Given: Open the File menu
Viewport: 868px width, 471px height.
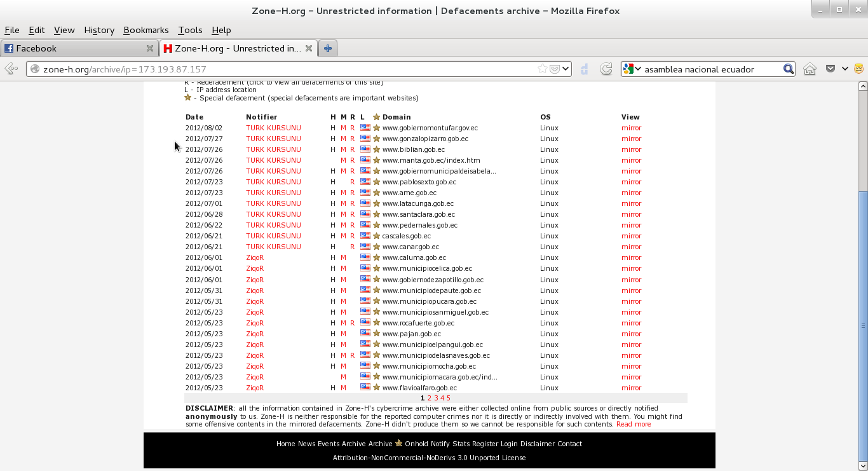Looking at the screenshot, I should pyautogui.click(x=12, y=30).
